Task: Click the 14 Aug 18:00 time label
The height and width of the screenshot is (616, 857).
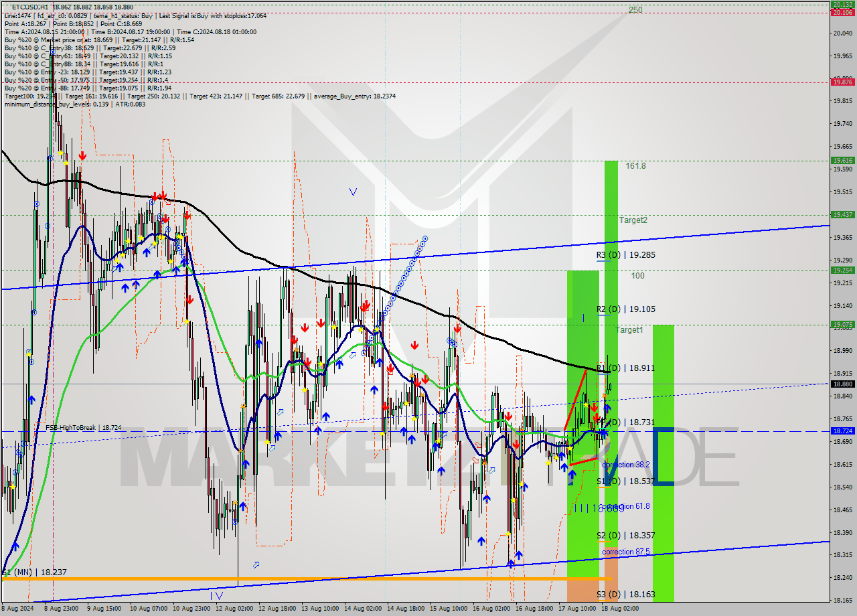Action: pyautogui.click(x=404, y=609)
